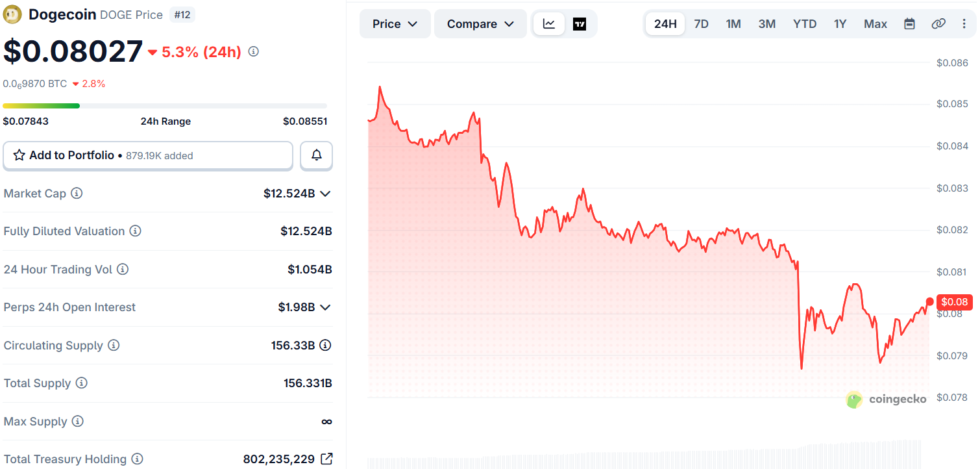Click the 156.331B total supply value
The height and width of the screenshot is (469, 980).
point(308,383)
